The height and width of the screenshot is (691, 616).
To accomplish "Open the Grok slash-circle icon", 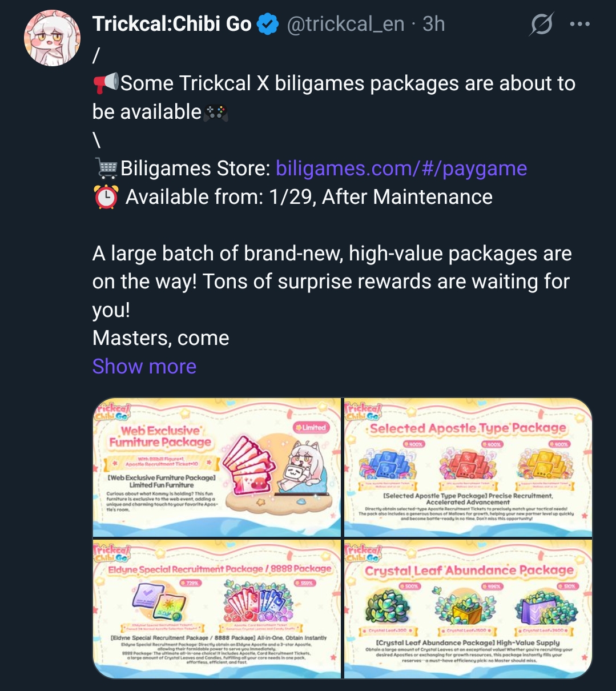I will pos(541,24).
